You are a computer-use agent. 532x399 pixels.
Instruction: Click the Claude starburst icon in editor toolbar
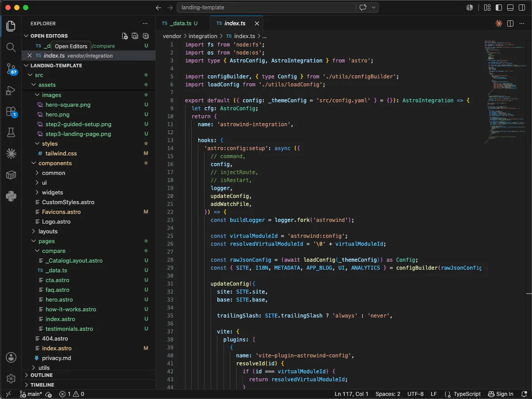click(x=499, y=23)
